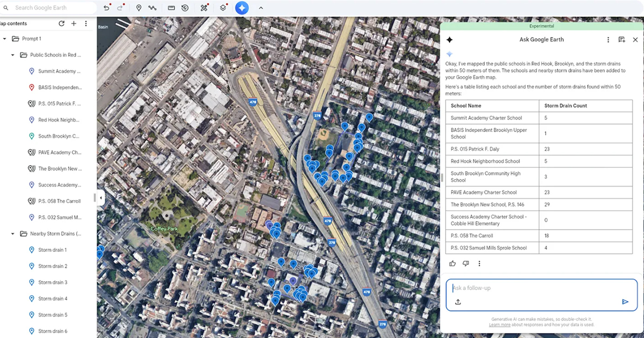Click the undo arrow in the toolbar
Image resolution: width=644 pixels, height=338 pixels.
106,8
